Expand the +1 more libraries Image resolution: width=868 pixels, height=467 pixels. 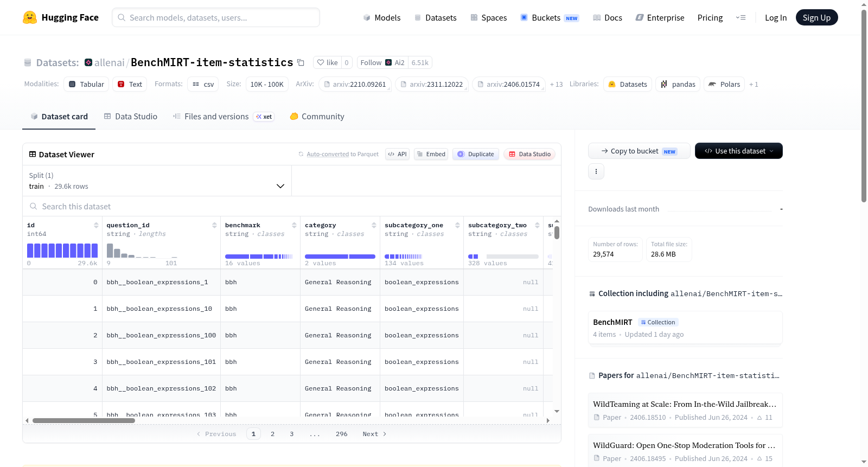pyautogui.click(x=754, y=84)
